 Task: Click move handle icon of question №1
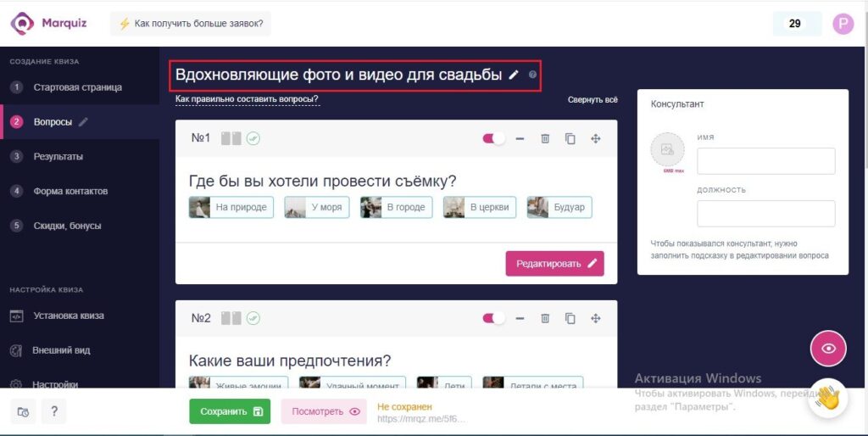pyautogui.click(x=596, y=138)
